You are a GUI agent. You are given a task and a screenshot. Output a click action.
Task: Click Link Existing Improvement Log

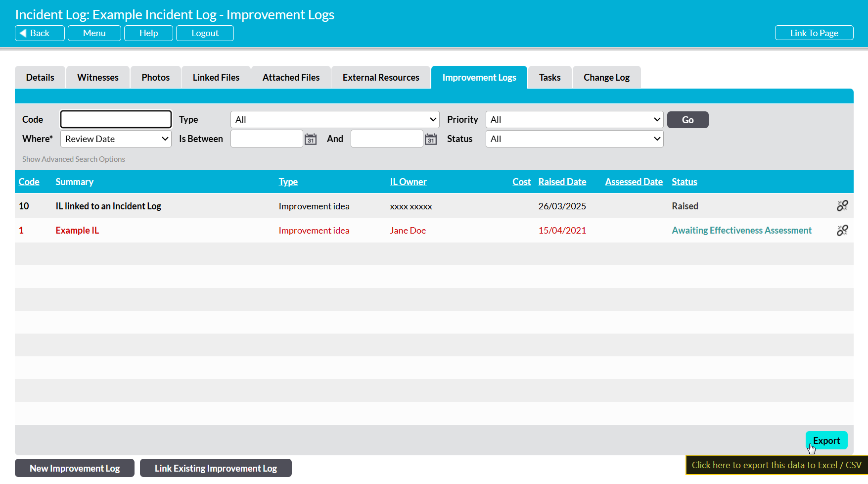coord(216,468)
